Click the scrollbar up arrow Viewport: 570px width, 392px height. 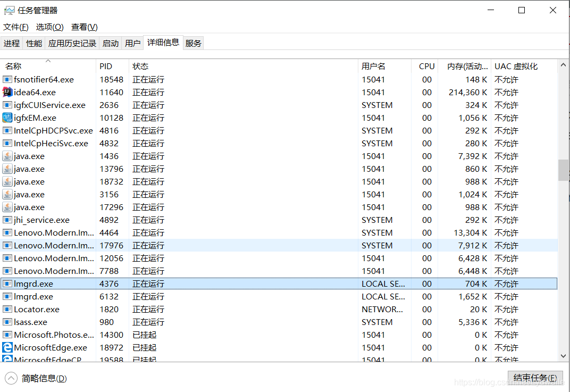tap(563, 65)
